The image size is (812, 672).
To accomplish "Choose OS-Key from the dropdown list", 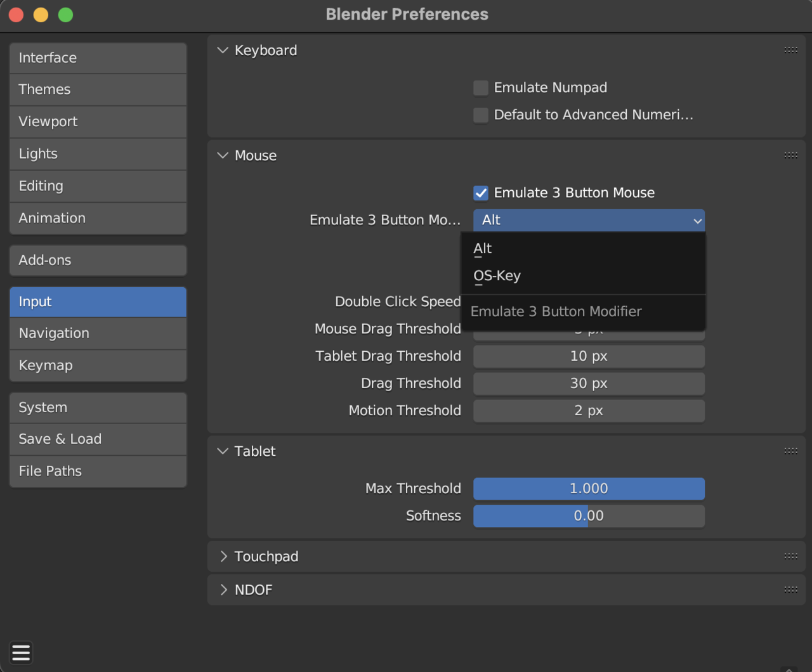I will [x=497, y=276].
